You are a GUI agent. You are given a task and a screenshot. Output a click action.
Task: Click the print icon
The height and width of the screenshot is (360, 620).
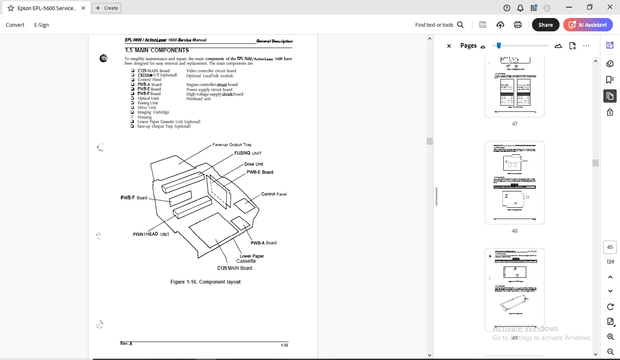click(x=518, y=25)
